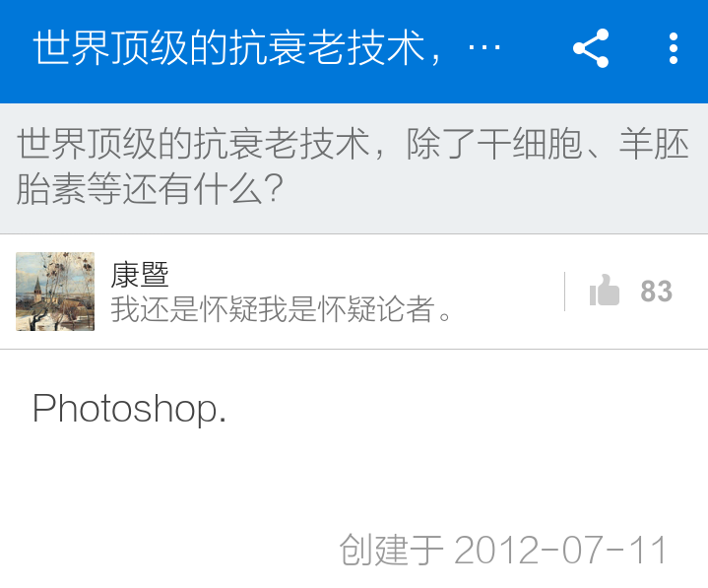Tap the blue header bar background

(354, 51)
